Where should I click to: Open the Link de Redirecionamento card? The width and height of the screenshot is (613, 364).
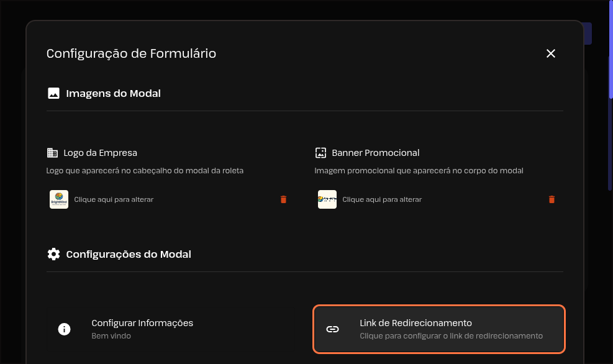[438, 329]
